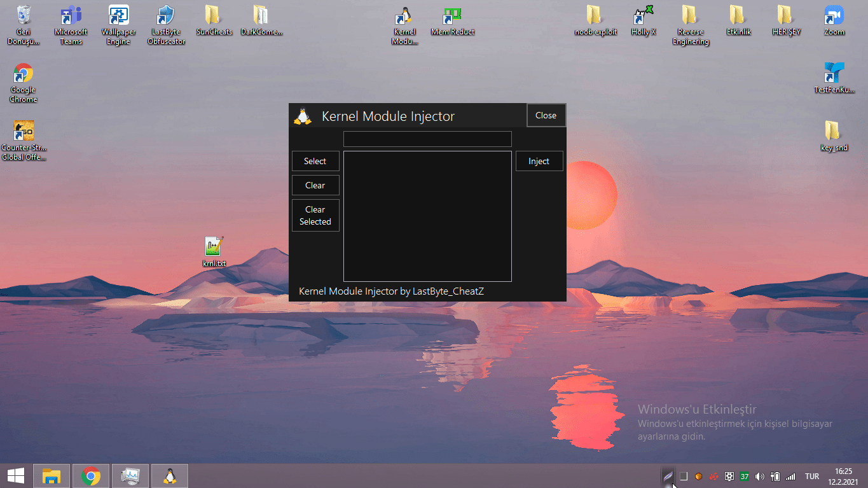Viewport: 868px width, 488px height.
Task: Select the Etkinlik folder on desktop
Action: pyautogui.click(x=738, y=20)
